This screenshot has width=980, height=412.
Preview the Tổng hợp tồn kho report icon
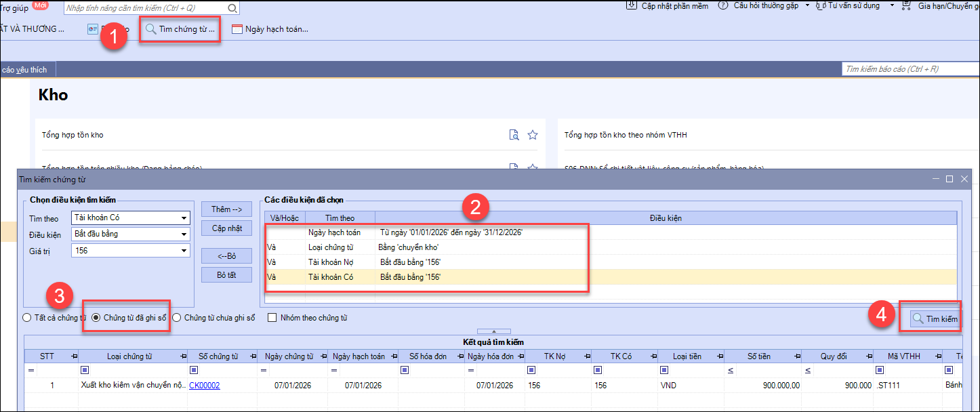coord(514,135)
